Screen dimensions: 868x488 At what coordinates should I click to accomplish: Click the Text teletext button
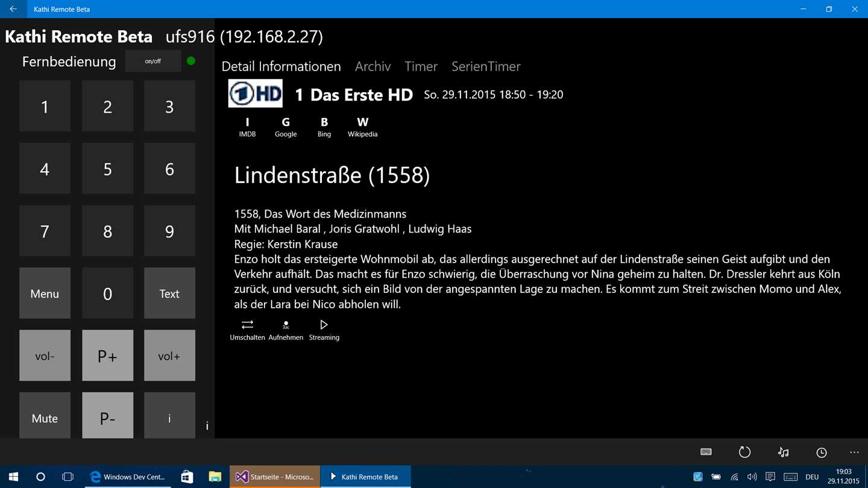169,293
